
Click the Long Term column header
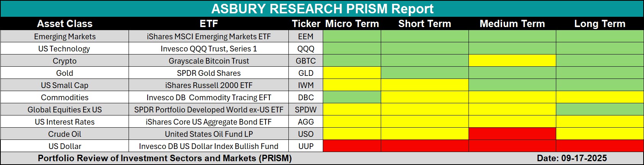(x=600, y=24)
